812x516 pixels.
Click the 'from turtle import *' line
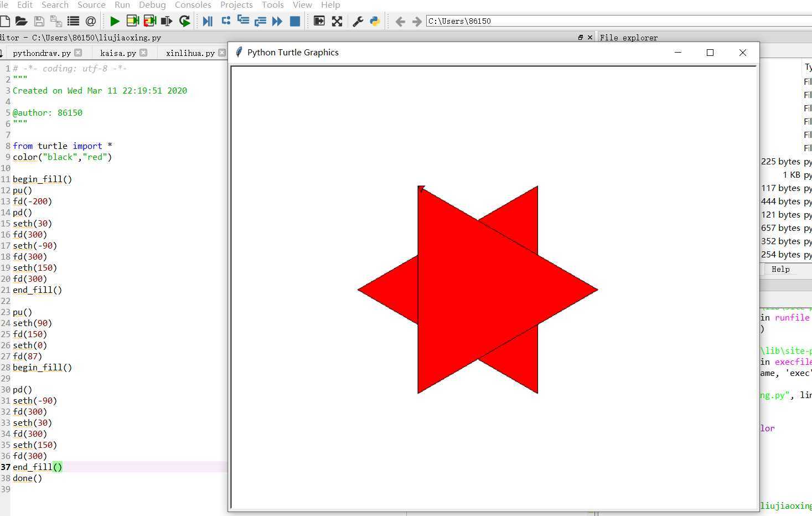pos(63,146)
